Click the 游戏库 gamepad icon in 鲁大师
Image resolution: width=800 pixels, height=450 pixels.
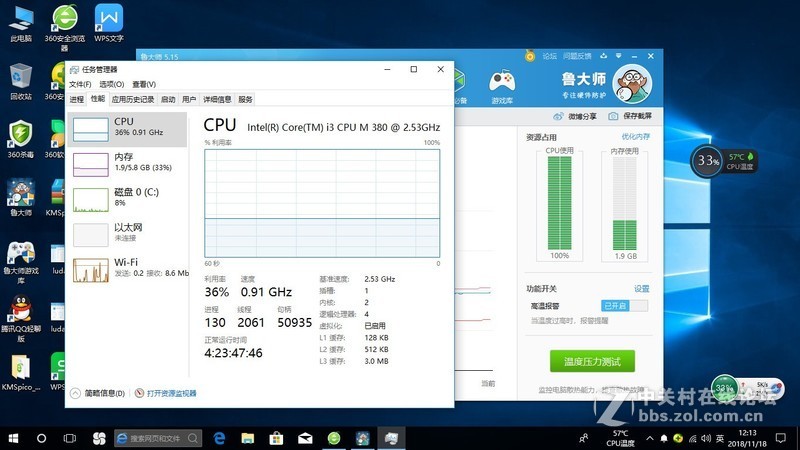tap(502, 87)
